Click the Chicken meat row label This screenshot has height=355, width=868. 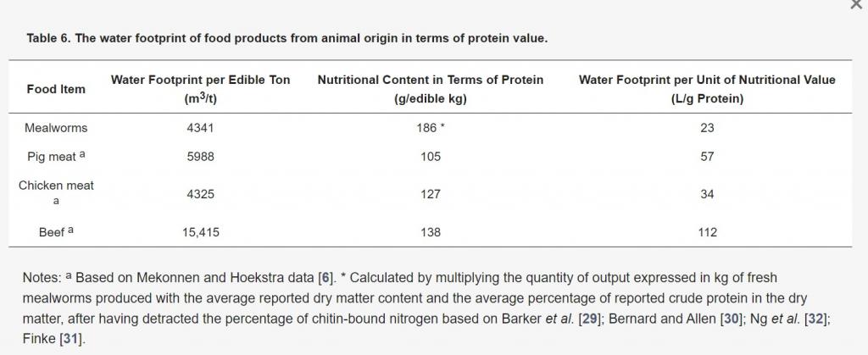(56, 186)
